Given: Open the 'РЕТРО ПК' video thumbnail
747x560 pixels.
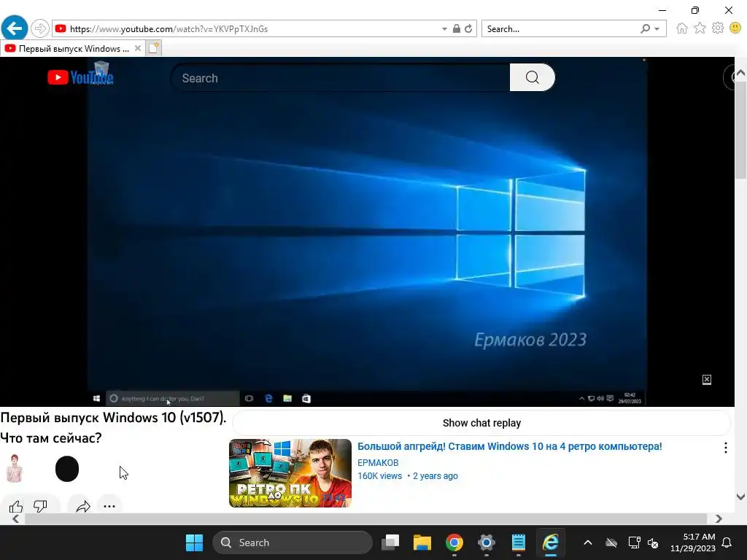Looking at the screenshot, I should click(x=290, y=472).
